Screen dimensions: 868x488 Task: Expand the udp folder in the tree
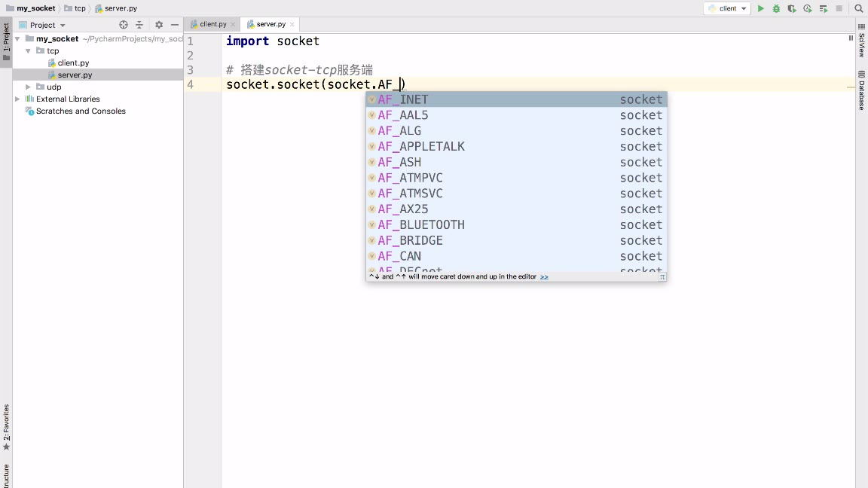(x=29, y=87)
